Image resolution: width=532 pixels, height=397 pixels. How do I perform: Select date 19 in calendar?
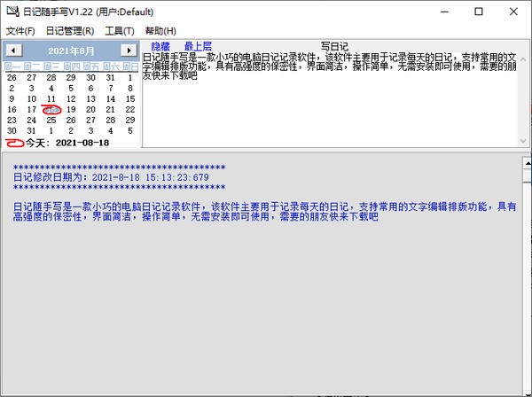point(71,110)
